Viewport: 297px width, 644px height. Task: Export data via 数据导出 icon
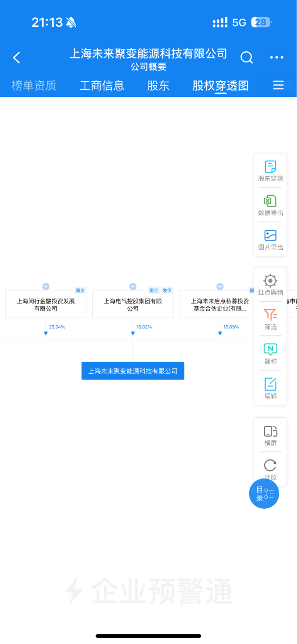click(x=270, y=205)
